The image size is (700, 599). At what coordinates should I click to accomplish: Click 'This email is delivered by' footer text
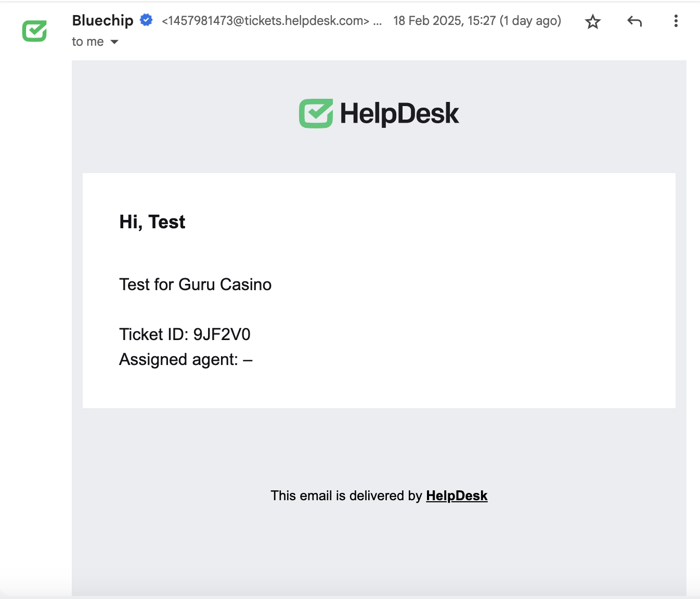coord(346,496)
